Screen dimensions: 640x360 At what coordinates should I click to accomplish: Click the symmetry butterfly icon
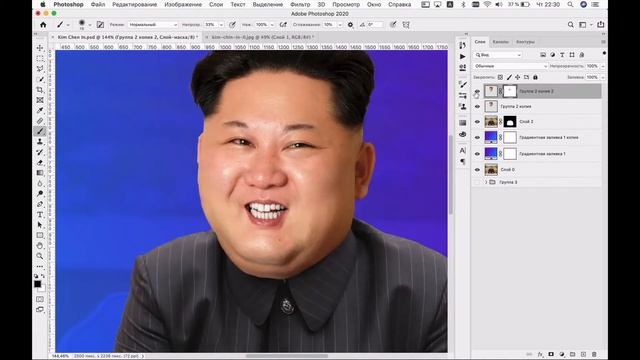(x=406, y=24)
